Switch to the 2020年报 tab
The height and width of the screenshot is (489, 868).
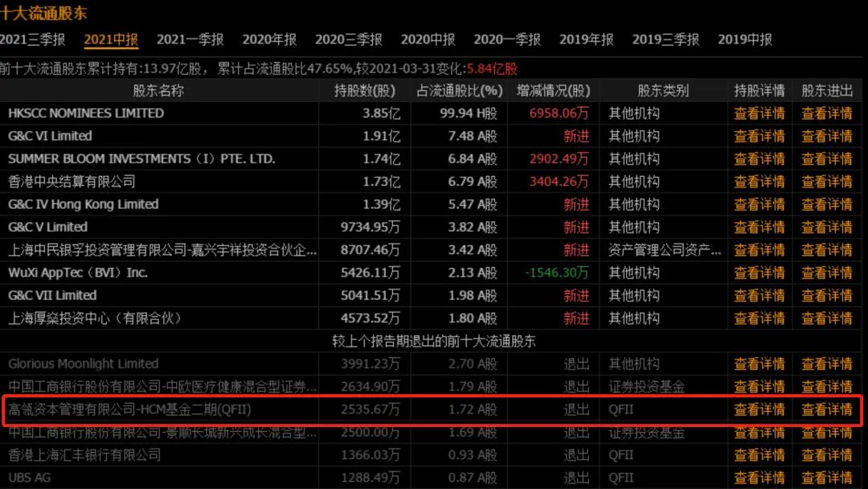[x=269, y=40]
